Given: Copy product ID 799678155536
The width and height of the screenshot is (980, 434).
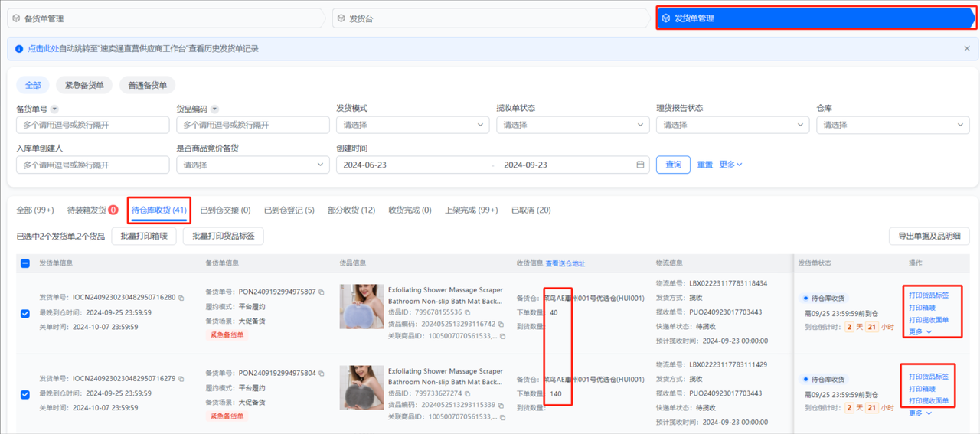Looking at the screenshot, I should tap(468, 312).
